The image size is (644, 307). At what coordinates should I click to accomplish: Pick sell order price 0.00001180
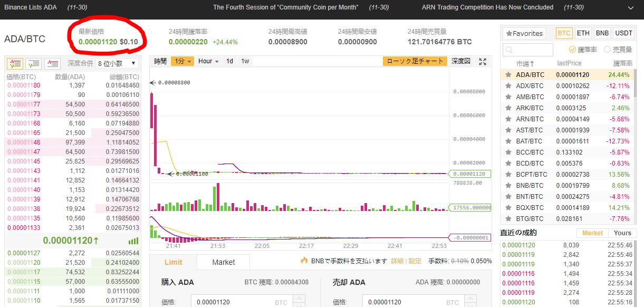(23, 85)
